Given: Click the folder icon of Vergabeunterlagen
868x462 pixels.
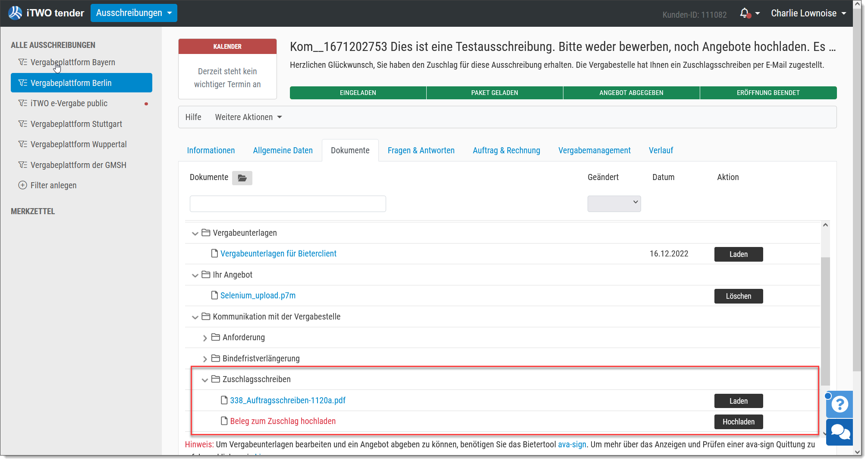Looking at the screenshot, I should (x=206, y=233).
